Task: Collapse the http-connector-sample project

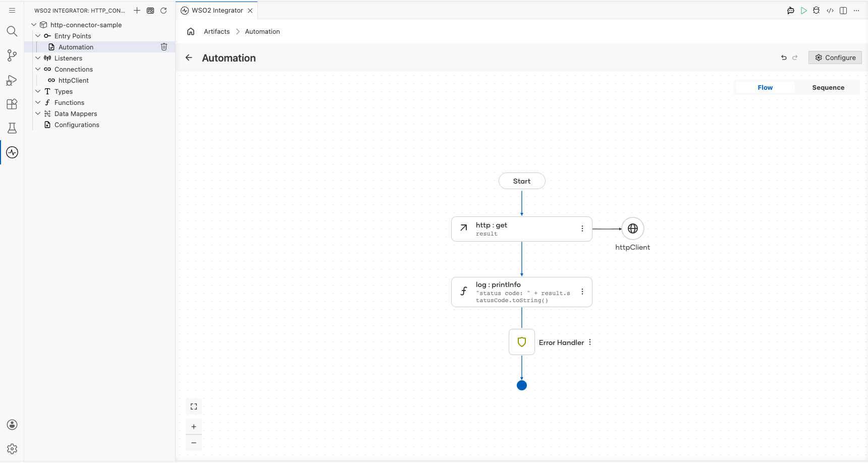Action: pos(34,25)
